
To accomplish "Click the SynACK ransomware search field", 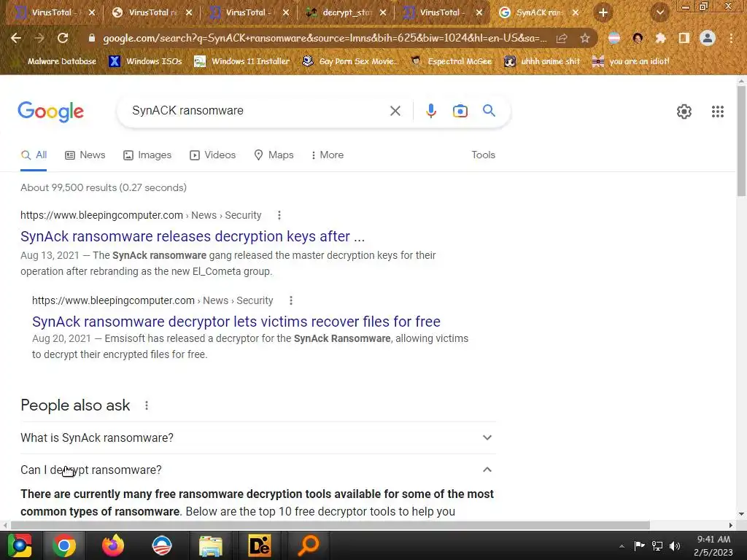I will 258,111.
